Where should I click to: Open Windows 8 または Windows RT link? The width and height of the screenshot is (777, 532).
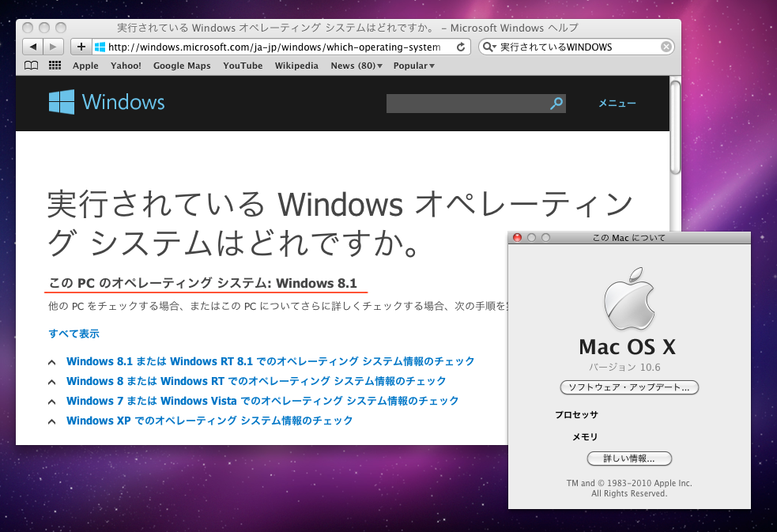tap(256, 381)
